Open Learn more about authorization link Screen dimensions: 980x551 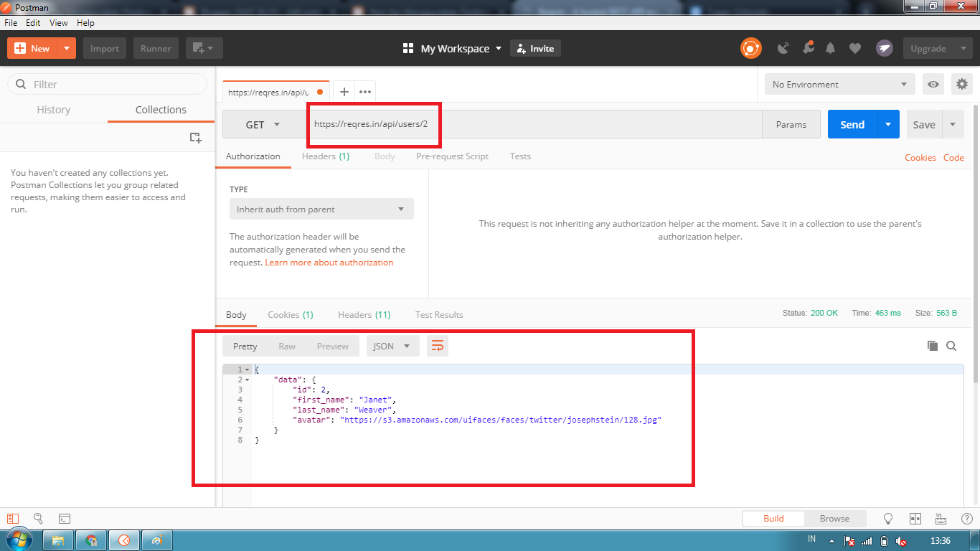pos(329,262)
